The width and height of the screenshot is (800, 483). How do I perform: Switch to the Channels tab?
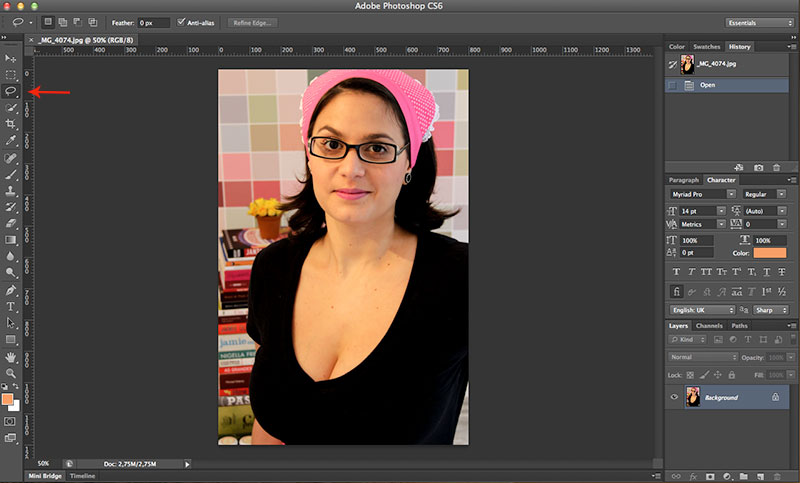coord(709,326)
